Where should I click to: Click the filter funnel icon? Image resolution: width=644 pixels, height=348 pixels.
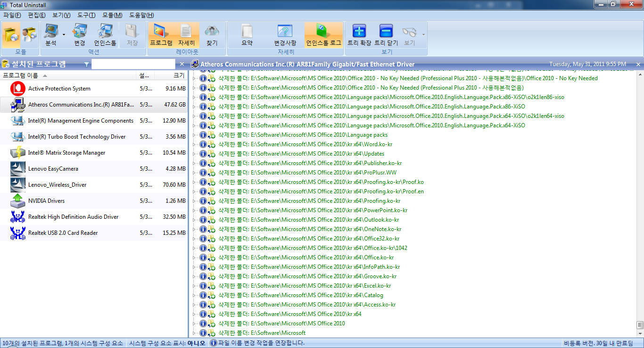tap(86, 64)
